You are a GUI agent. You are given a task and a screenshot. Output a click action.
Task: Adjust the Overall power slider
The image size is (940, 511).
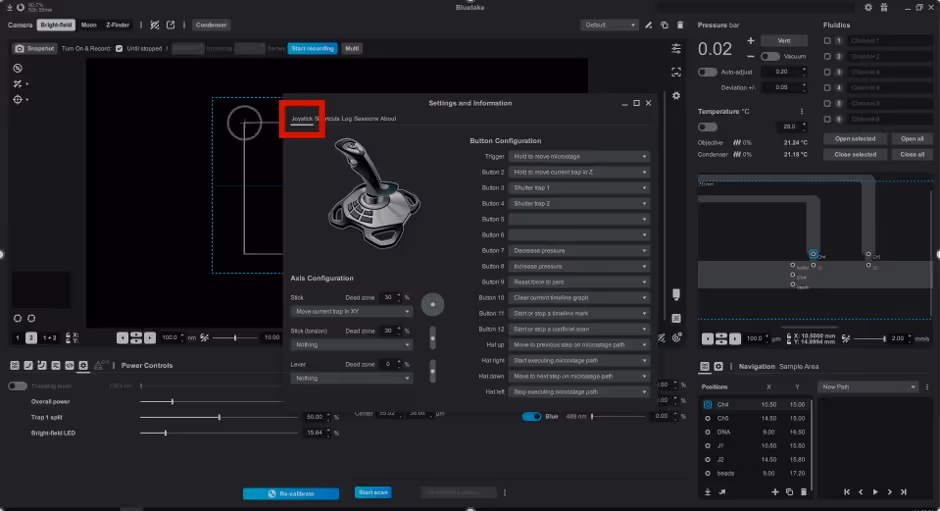point(172,402)
